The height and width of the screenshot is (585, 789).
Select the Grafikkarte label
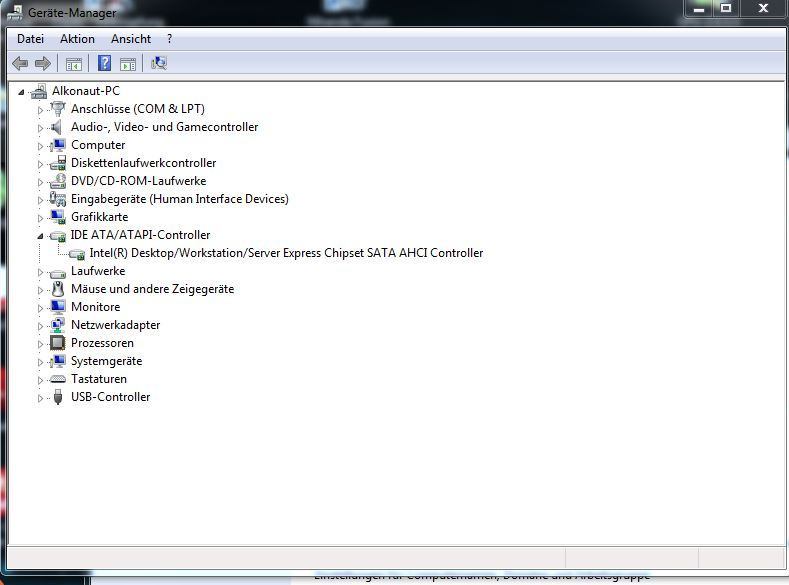pos(100,217)
